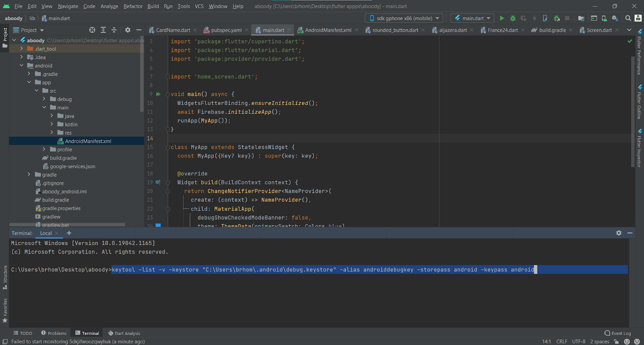Expand the debug folder
This screenshot has width=644, height=345.
(x=44, y=99)
